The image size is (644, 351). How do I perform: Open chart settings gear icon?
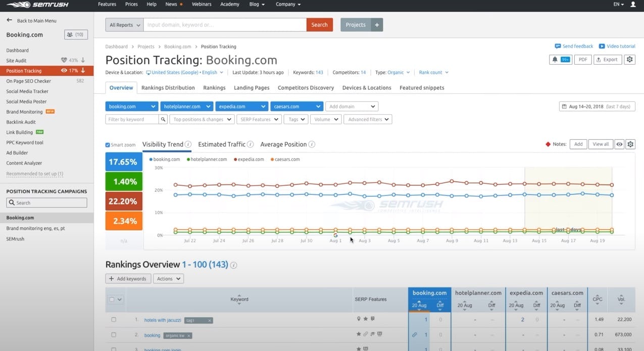click(630, 144)
